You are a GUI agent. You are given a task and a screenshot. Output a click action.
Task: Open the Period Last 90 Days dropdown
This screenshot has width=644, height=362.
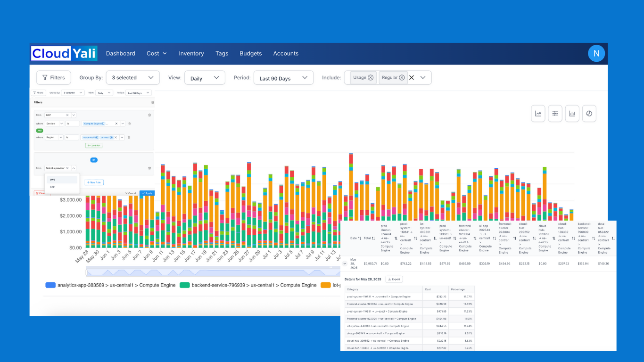pos(283,78)
